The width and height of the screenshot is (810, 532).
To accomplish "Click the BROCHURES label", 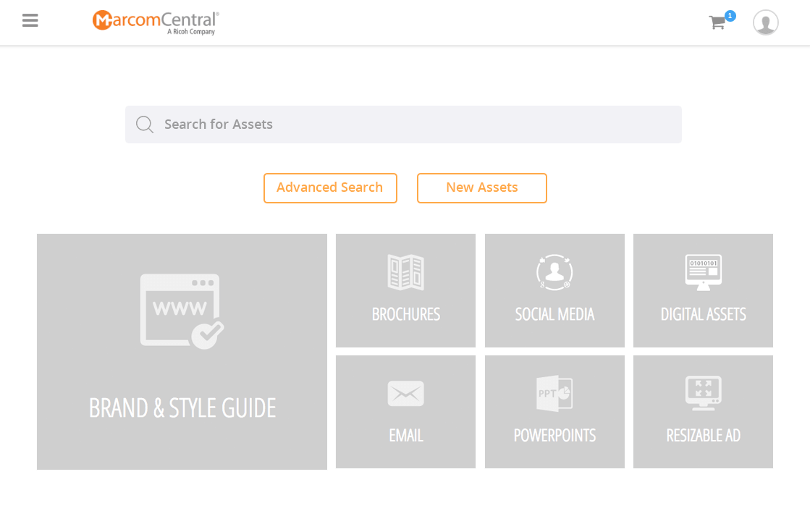I will 406,314.
